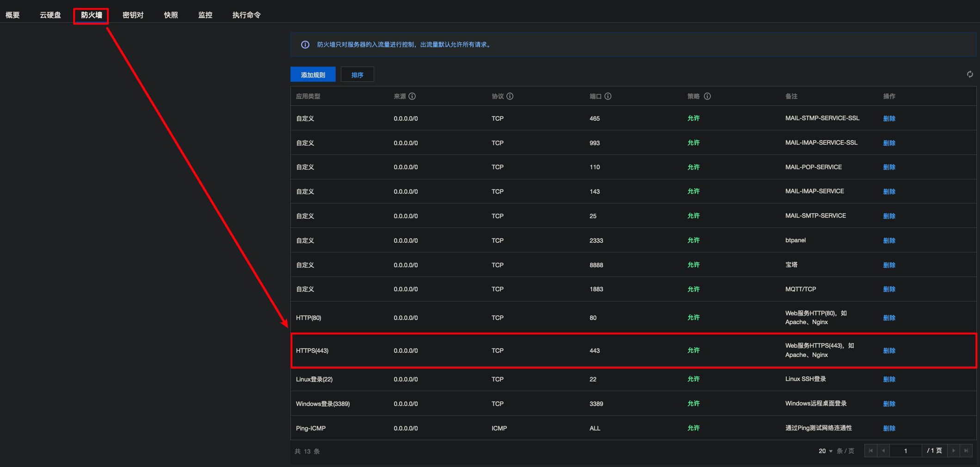Viewport: 980px width, 467px height.
Task: Click the 操作 column header
Action: [889, 96]
